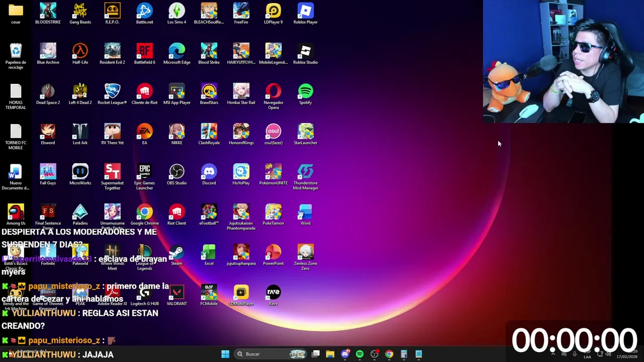Open the VALORANT desktop icon
The image size is (644, 362).
pos(177,295)
